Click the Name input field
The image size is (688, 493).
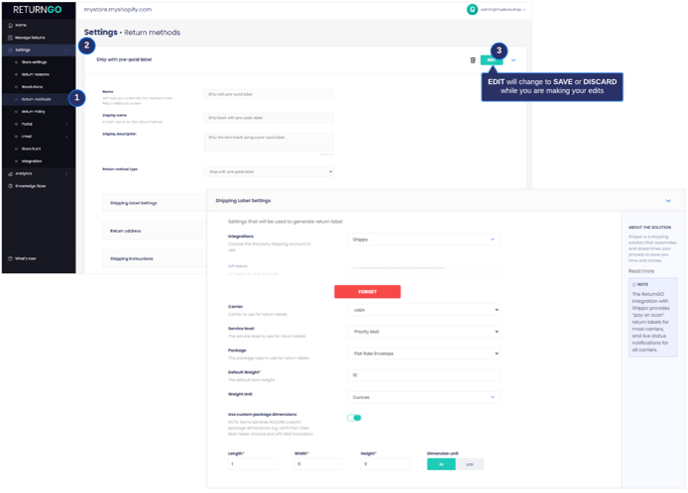coord(269,94)
